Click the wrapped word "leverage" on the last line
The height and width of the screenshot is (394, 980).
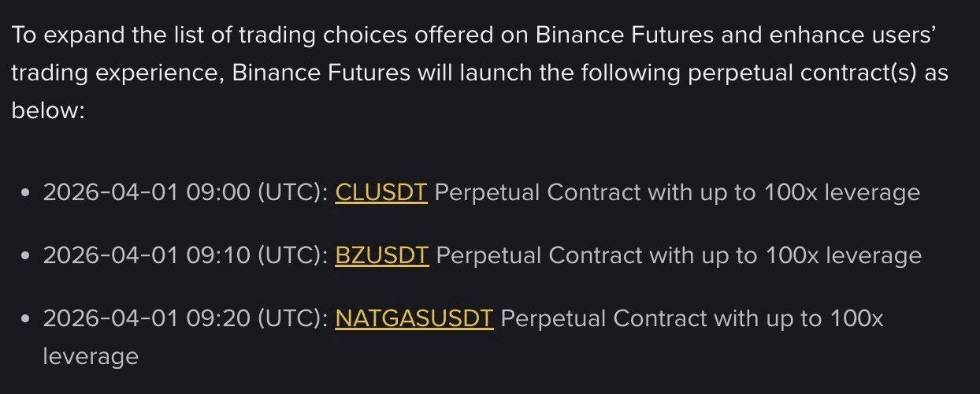91,356
